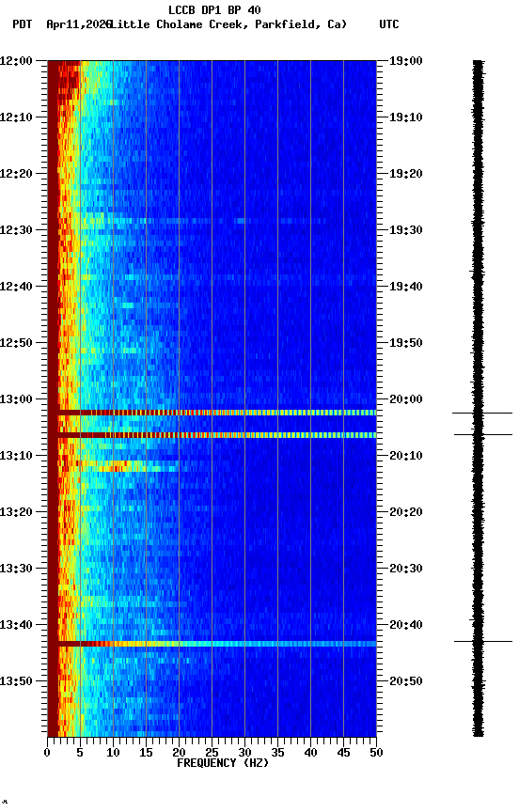Click the '13:00' PDT time label
This screenshot has width=519, height=812.
point(16,399)
